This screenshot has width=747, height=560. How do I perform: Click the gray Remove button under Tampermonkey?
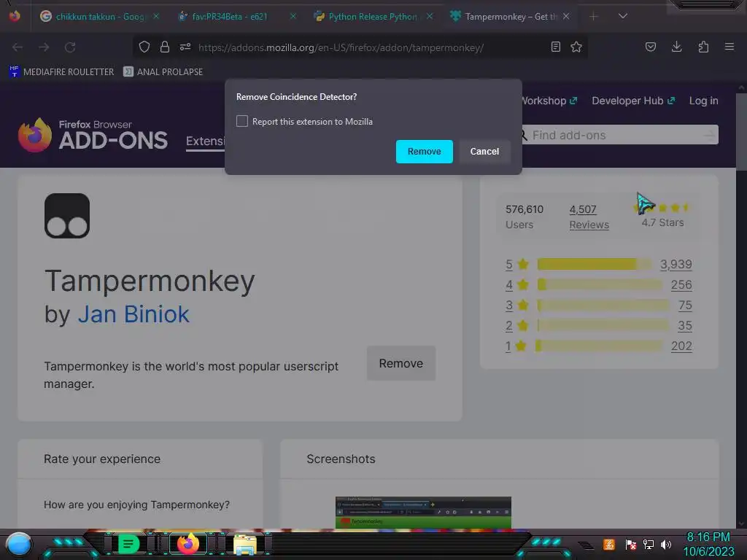pyautogui.click(x=400, y=363)
